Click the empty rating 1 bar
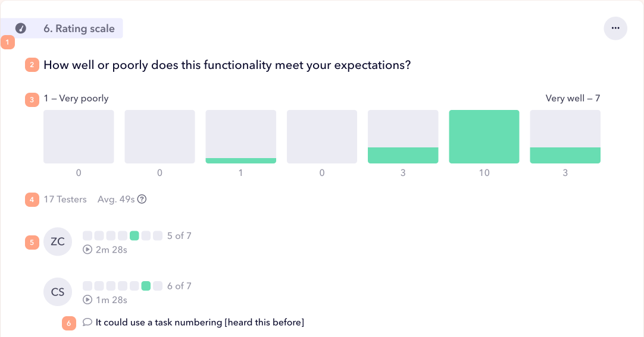The image size is (644, 337). tap(79, 137)
